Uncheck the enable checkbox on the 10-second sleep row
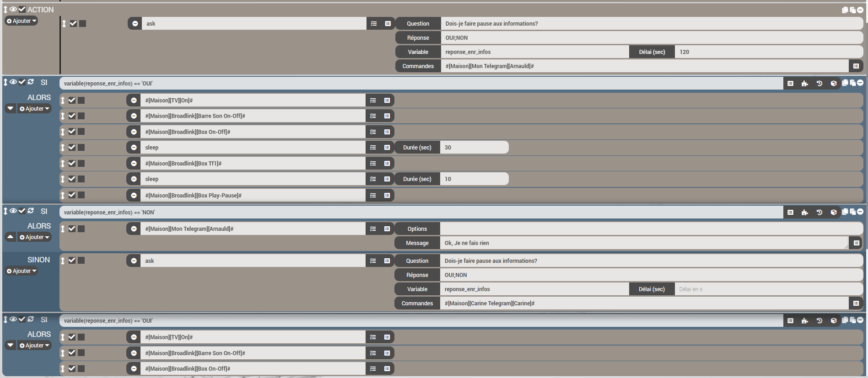Viewport: 868px width, 378px height. [72, 179]
